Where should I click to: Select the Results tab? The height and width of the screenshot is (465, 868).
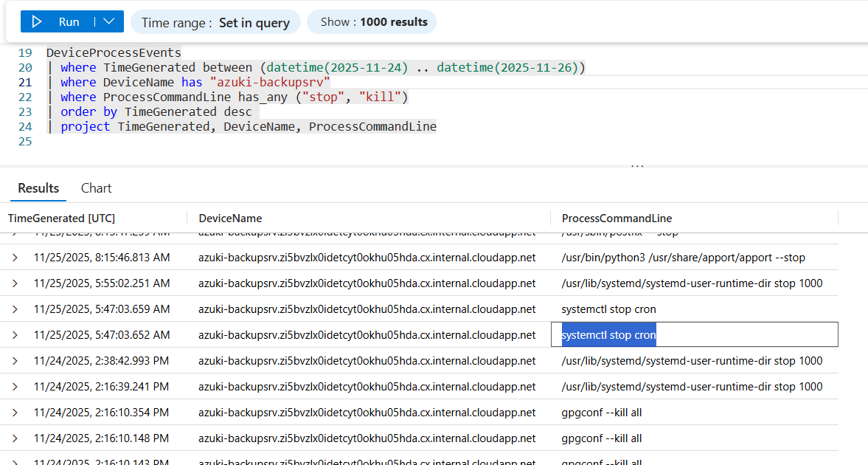[x=38, y=188]
